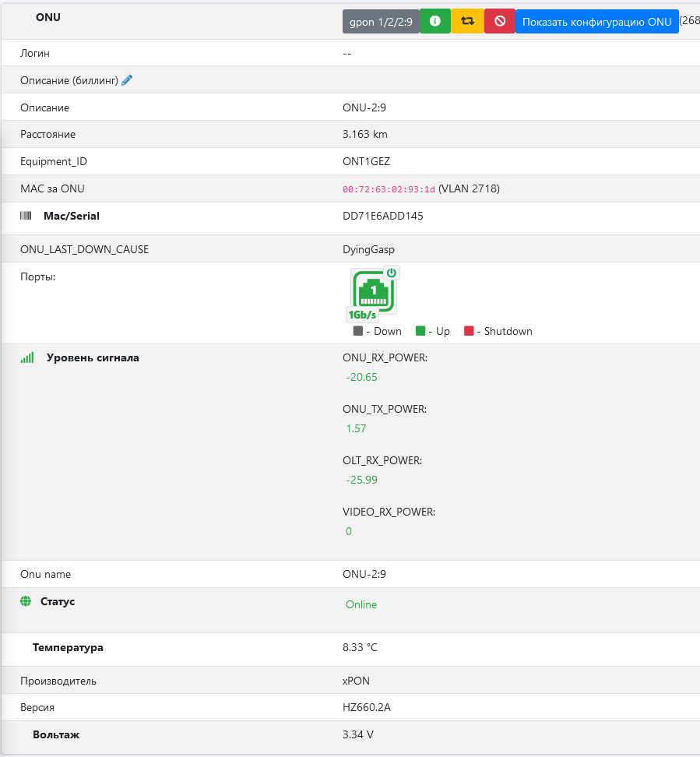This screenshot has height=757, width=700.
Task: Click the green signal bars icon
Action: (x=27, y=357)
